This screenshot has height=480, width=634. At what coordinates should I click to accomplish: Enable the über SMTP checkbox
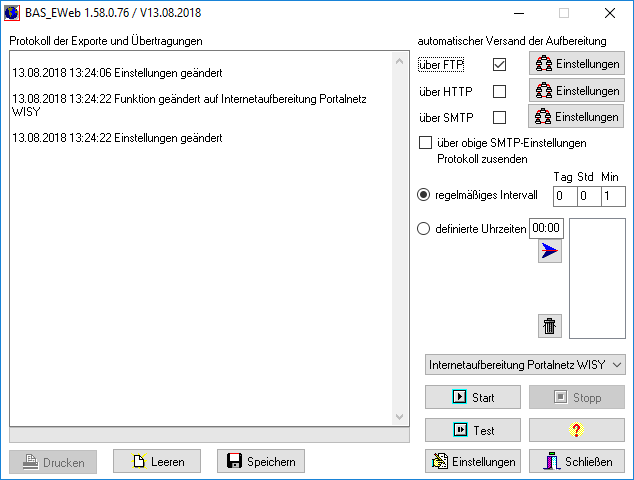pyautogui.click(x=499, y=118)
